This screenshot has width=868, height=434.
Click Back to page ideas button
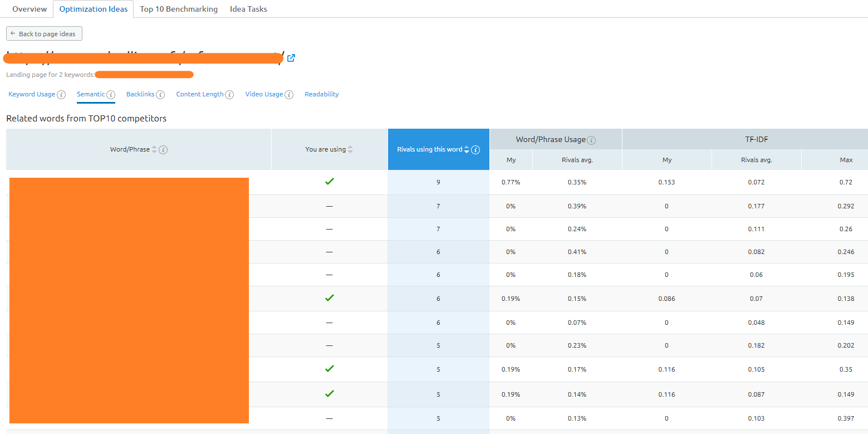pyautogui.click(x=44, y=34)
